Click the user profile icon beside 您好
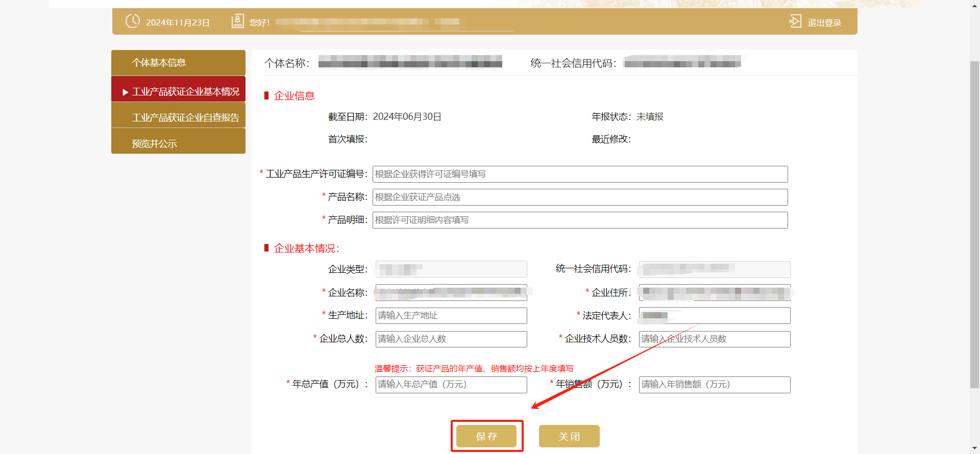 pos(237,21)
